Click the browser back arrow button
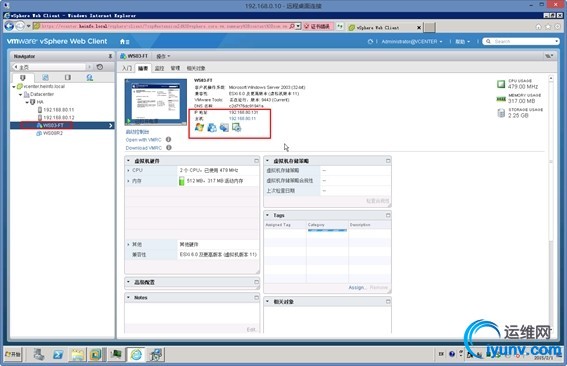The height and width of the screenshot is (366, 567). click(9, 26)
